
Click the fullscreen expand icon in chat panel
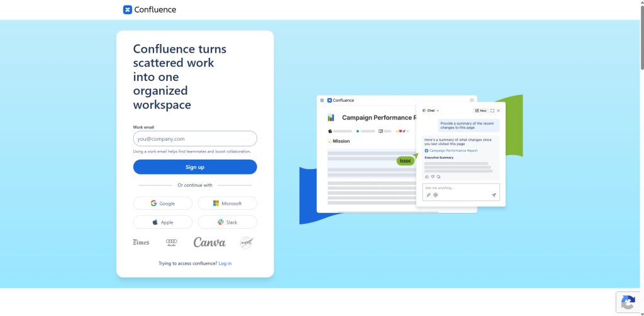coord(492,111)
